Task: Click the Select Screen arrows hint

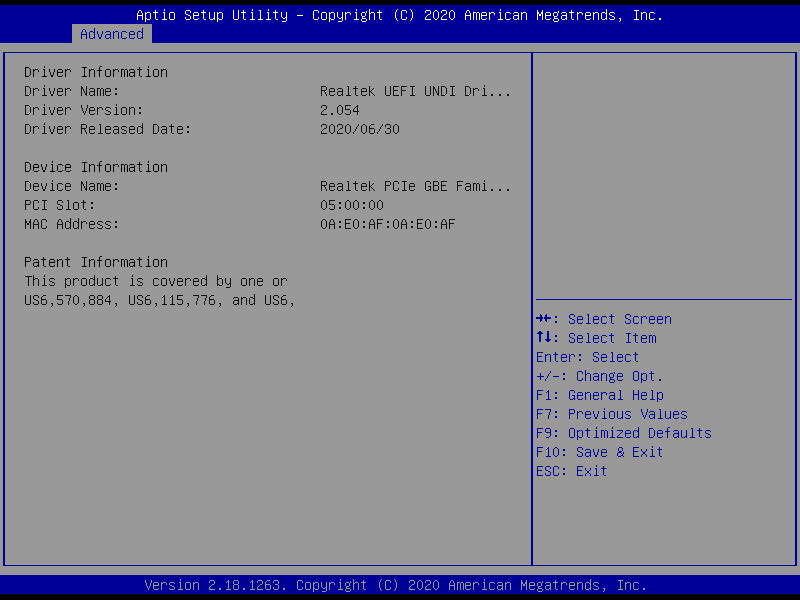Action: (604, 319)
